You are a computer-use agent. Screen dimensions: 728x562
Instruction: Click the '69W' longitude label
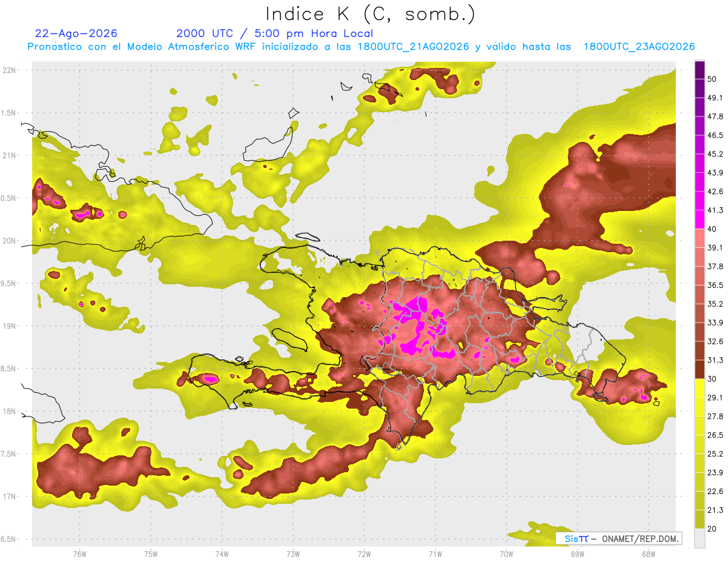tap(578, 554)
